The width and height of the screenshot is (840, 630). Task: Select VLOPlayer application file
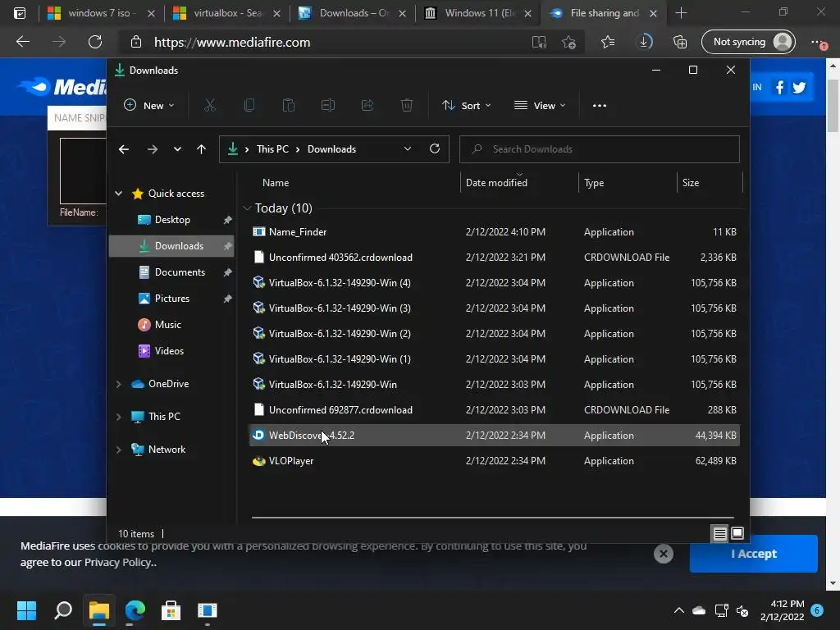click(x=494, y=461)
